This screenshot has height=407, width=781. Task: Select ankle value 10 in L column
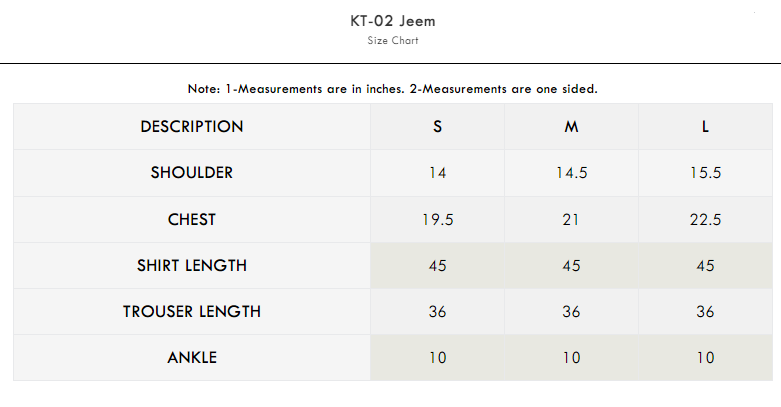(x=705, y=358)
